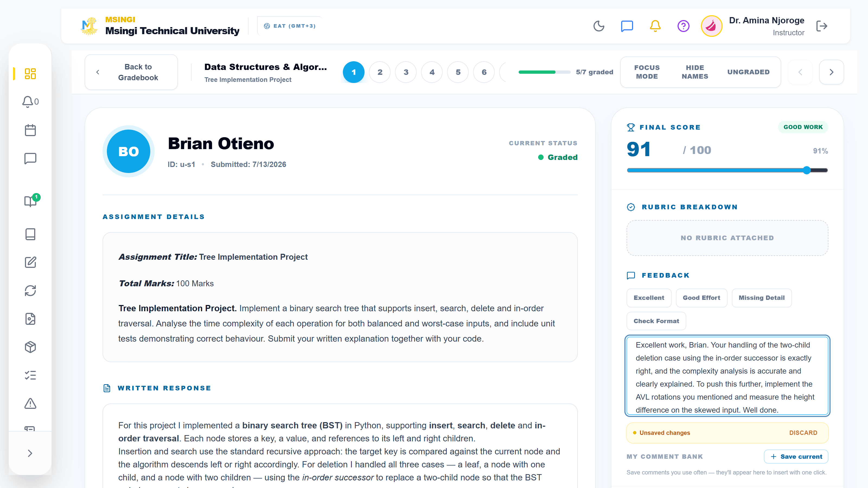Click the refresh sync icon in sidebar
Image resolution: width=868 pixels, height=488 pixels.
[x=30, y=291]
